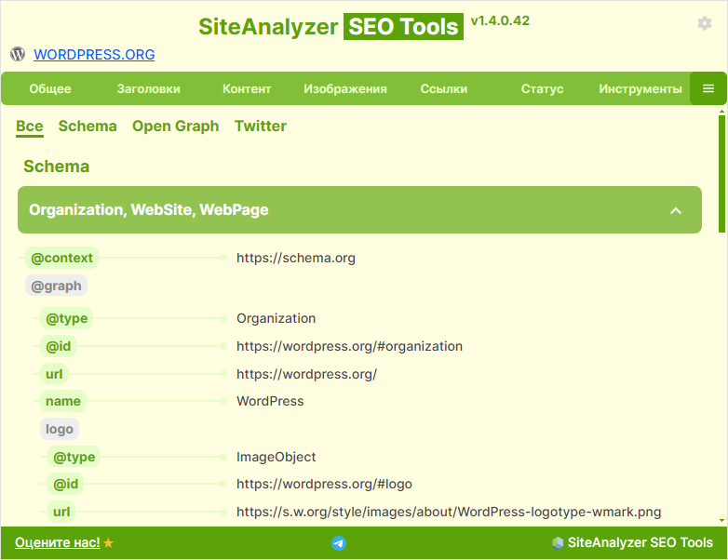Click the star icon next to Оцените нас
The height and width of the screenshot is (560, 728).
pos(108,543)
